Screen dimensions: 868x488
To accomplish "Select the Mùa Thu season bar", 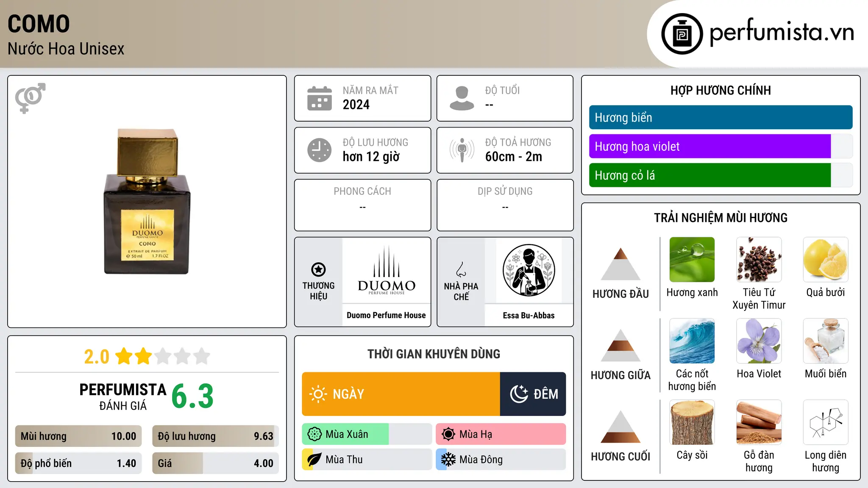I will [x=367, y=460].
